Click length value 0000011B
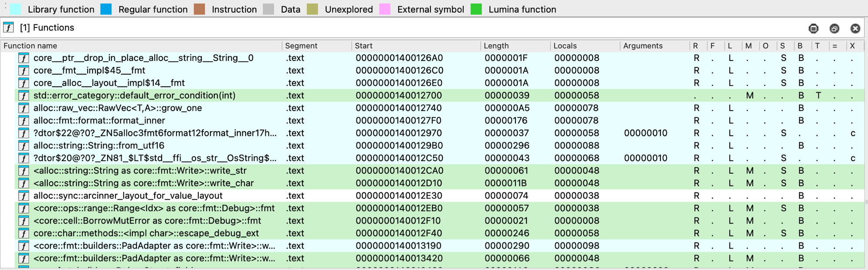The height and width of the screenshot is (270, 868). point(506,183)
